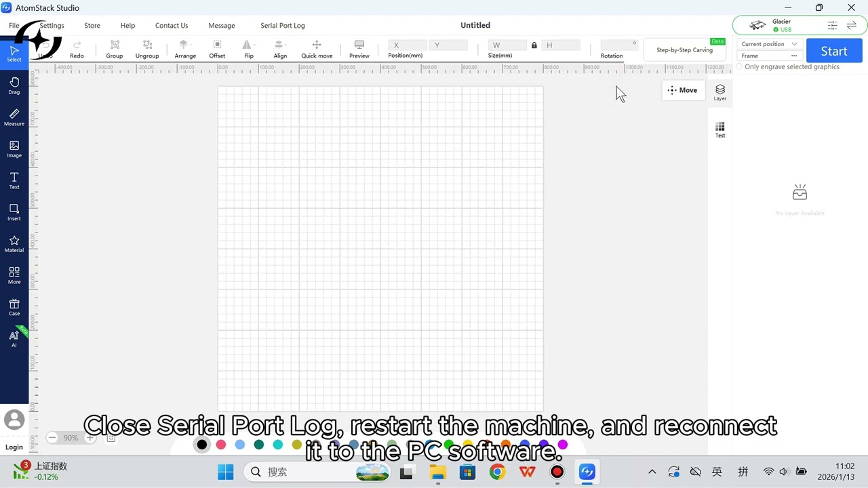Image resolution: width=868 pixels, height=488 pixels.
Task: Open the Message menu
Action: (x=222, y=26)
